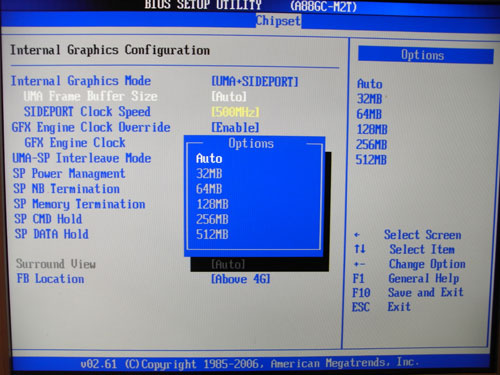Open the Surround View [Auto] value
Viewport: 500px width, 375px height.
228,264
